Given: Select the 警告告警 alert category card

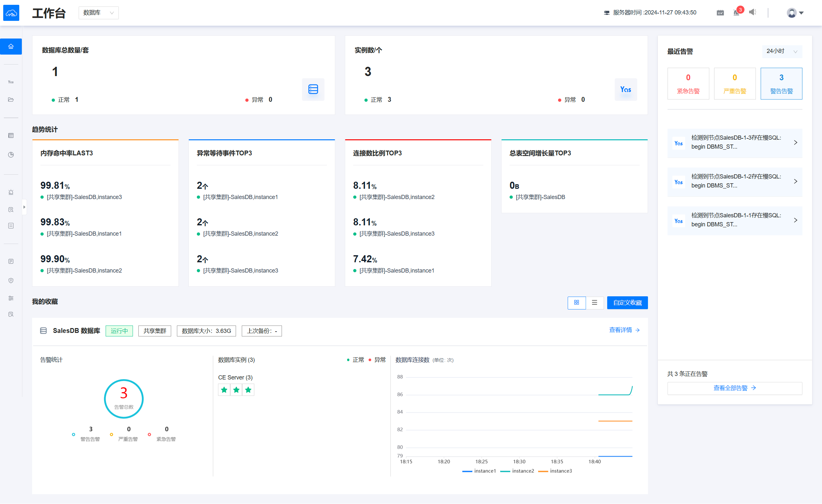Looking at the screenshot, I should coord(781,83).
